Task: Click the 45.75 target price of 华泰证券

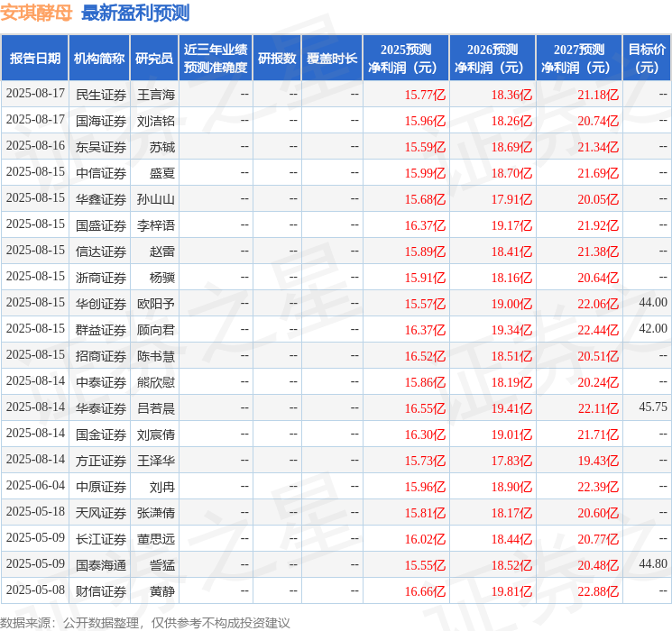Action: [x=653, y=407]
